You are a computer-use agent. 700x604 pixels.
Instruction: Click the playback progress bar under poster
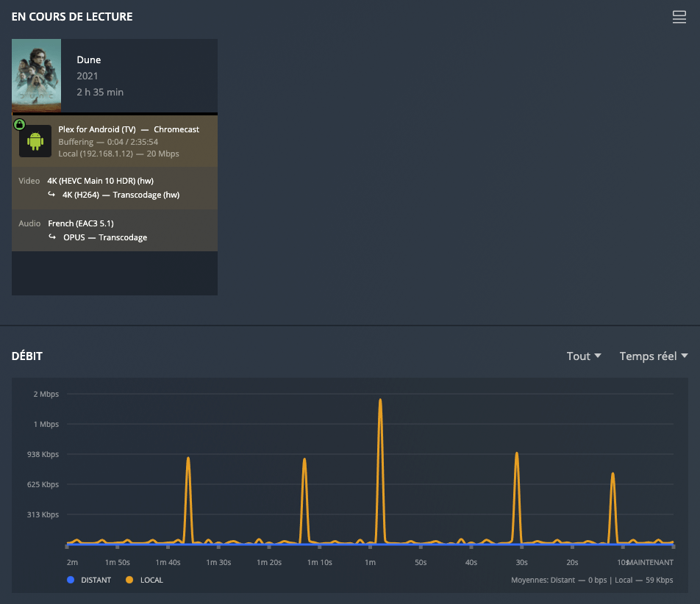[114, 114]
